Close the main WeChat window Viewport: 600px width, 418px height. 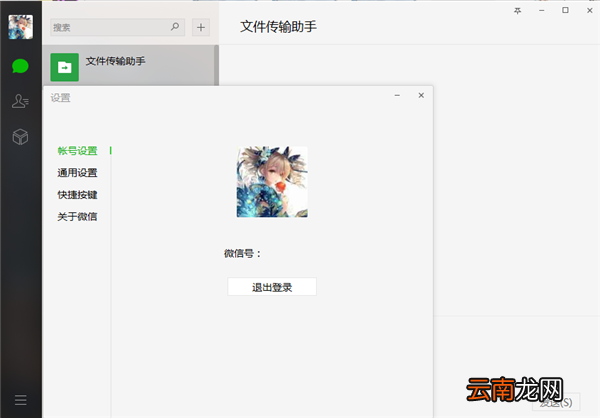(590, 11)
